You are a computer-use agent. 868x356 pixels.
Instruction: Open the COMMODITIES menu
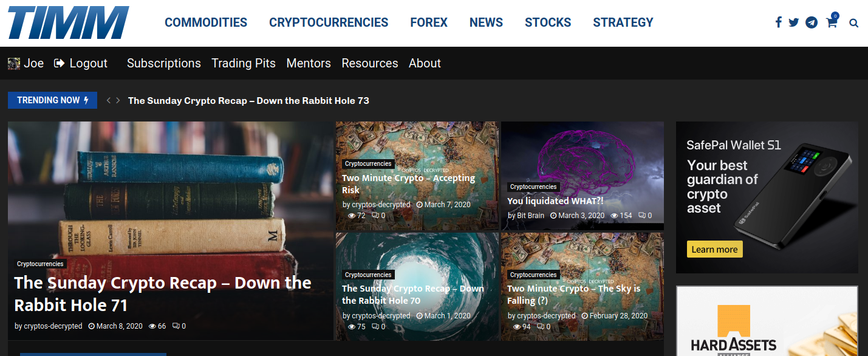click(206, 22)
